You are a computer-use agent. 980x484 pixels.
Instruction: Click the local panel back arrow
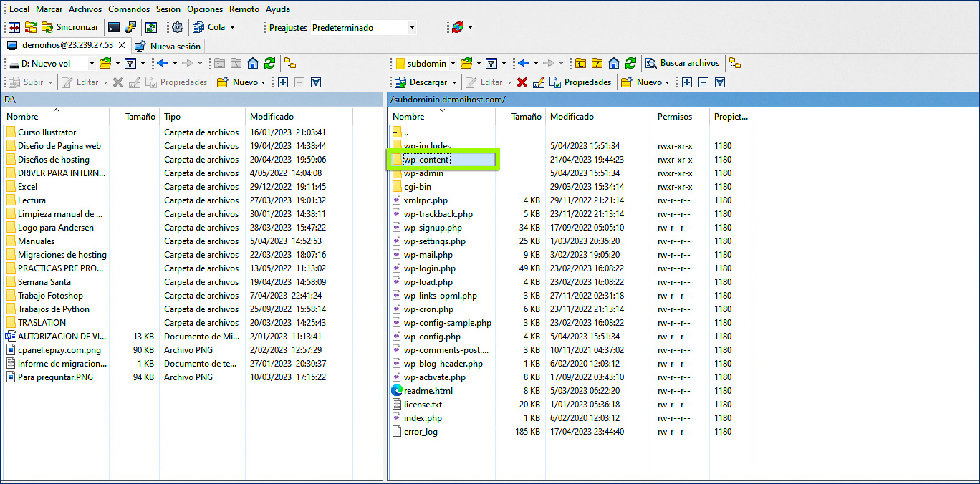162,63
